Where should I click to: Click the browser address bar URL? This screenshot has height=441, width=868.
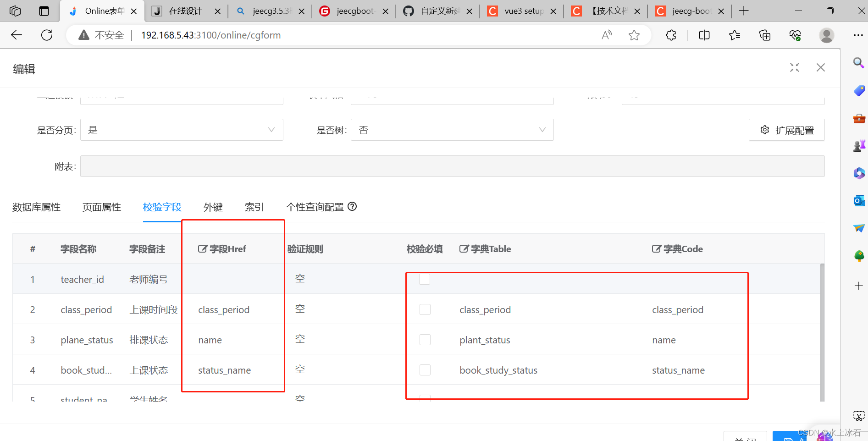coord(211,35)
